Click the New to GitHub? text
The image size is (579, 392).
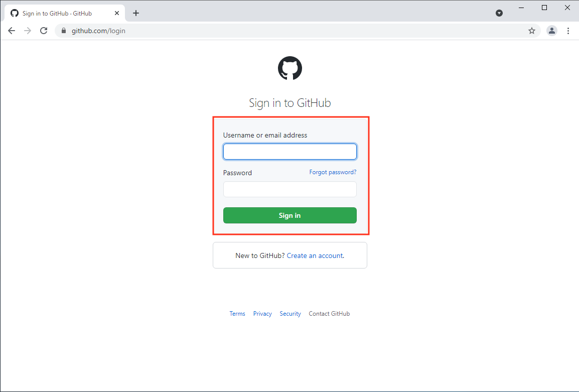coord(260,255)
